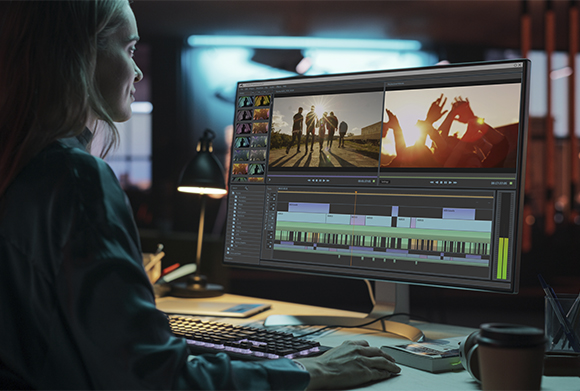Select the first purple clip on upper track
The image size is (580, 391).
click(309, 208)
